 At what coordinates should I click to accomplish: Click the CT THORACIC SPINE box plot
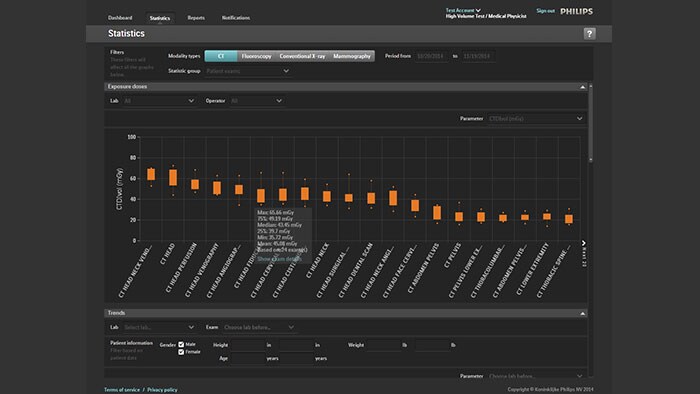coord(569,219)
